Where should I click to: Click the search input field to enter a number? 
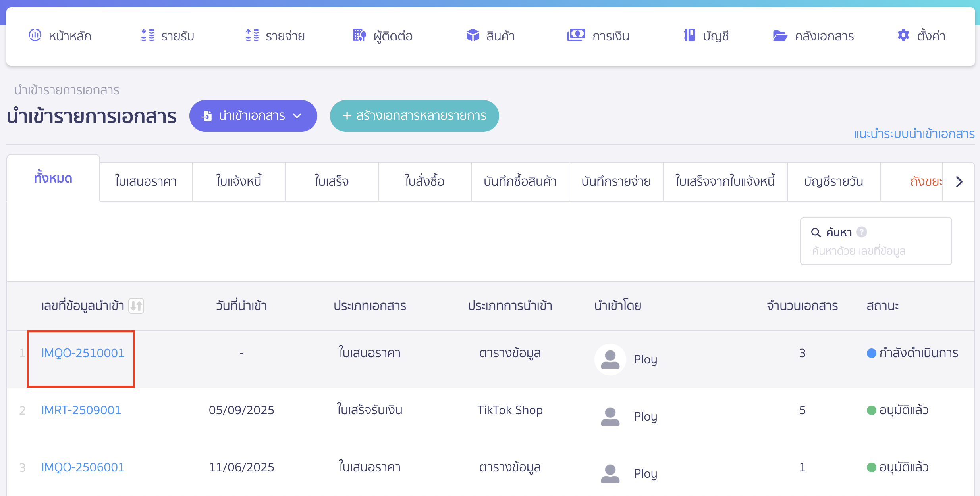click(x=874, y=251)
